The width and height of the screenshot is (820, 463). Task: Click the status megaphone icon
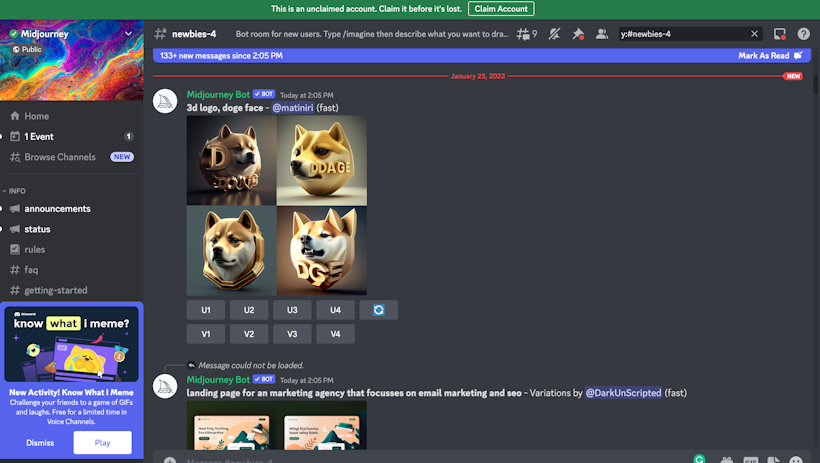coord(15,229)
